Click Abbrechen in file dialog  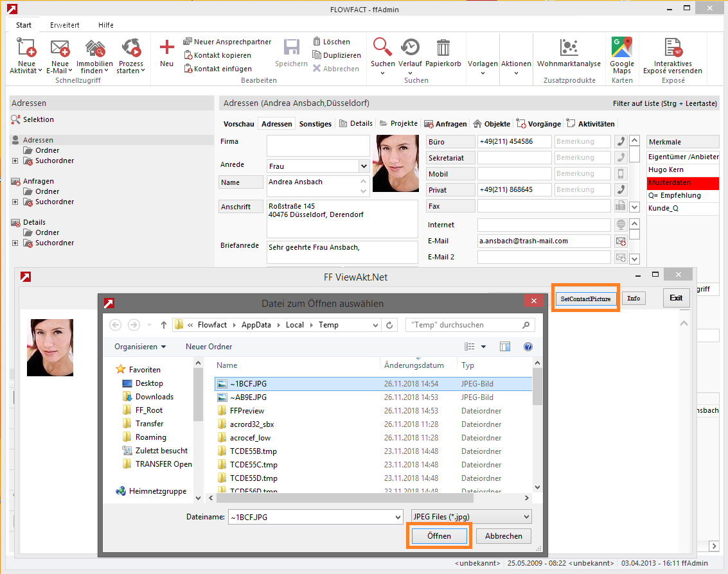tap(504, 536)
